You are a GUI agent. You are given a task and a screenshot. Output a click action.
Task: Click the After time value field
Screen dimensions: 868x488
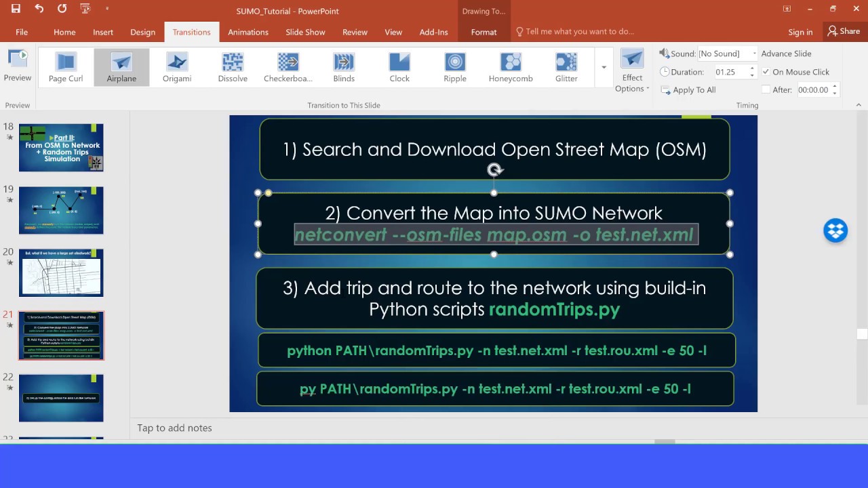814,89
